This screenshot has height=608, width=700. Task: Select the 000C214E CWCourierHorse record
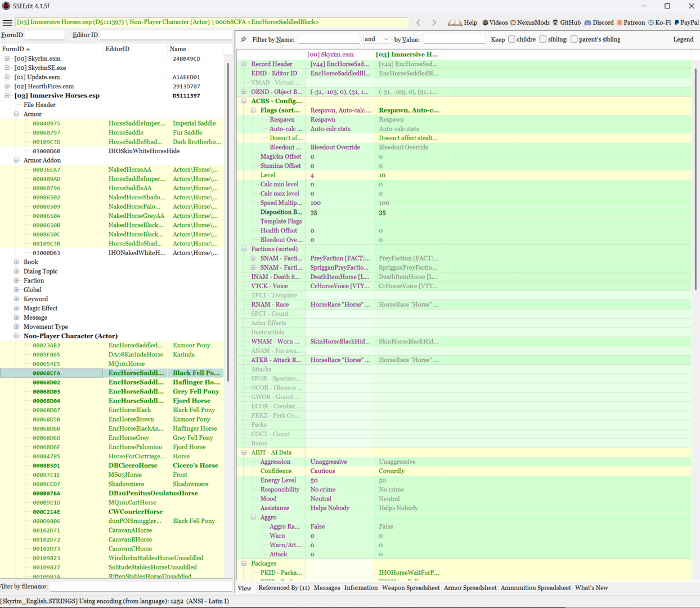tap(111, 512)
